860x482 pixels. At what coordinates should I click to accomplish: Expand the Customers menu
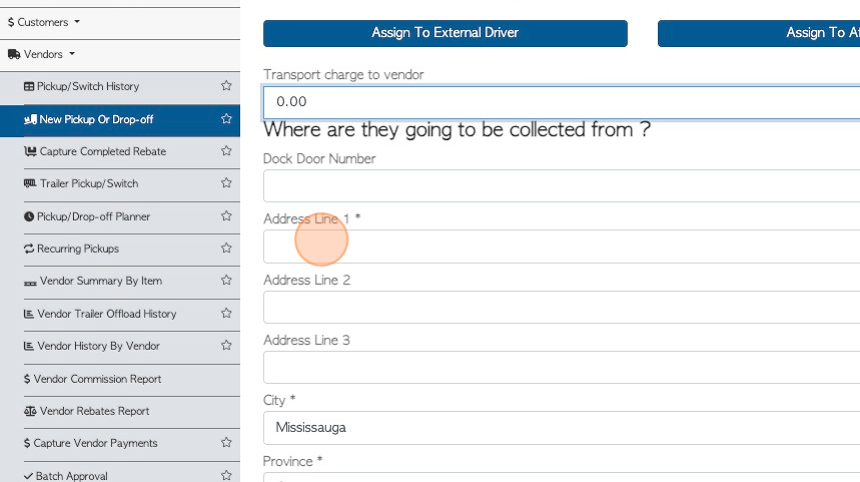coord(44,22)
